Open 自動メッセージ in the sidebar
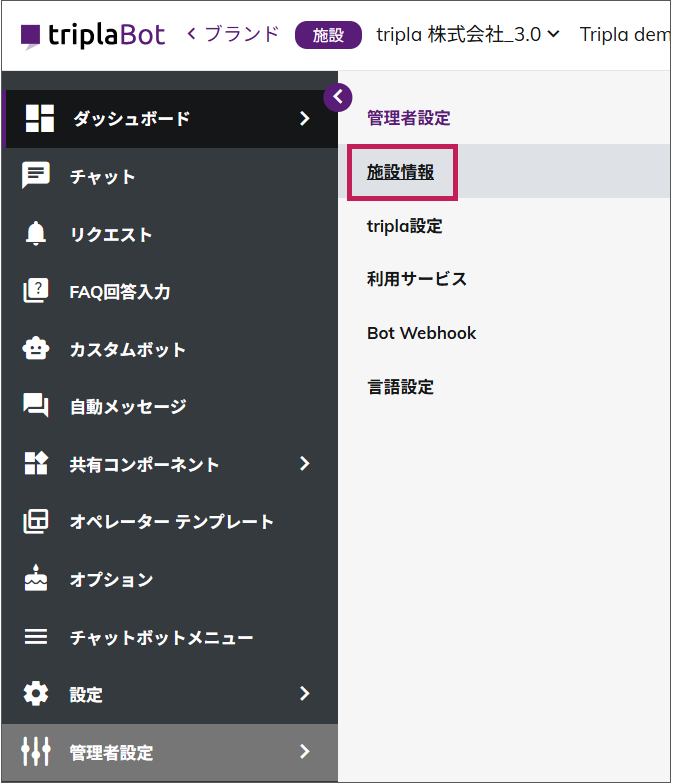Screen dimensions: 673x784 pyautogui.click(x=170, y=406)
